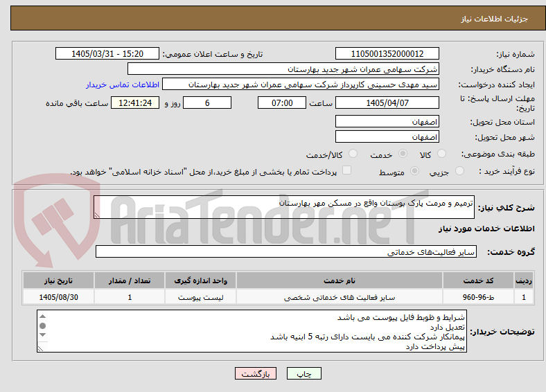Click the request creator field سید مهدی حسینی

pos(301,84)
